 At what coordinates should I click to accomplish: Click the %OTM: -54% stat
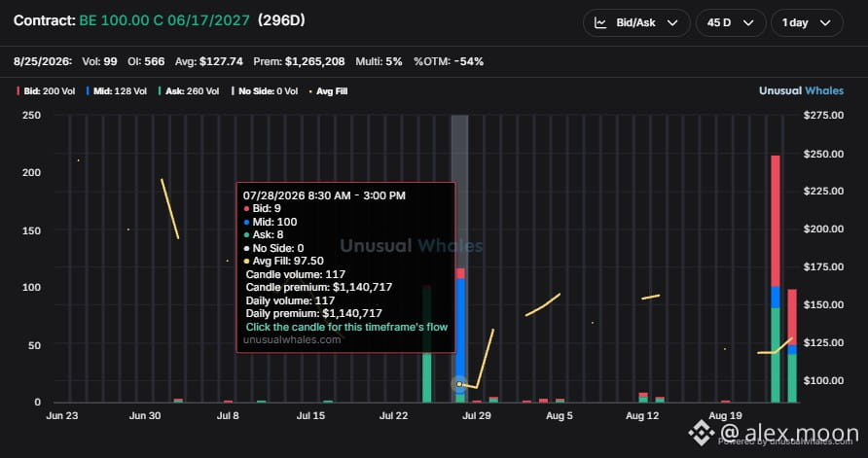click(449, 61)
